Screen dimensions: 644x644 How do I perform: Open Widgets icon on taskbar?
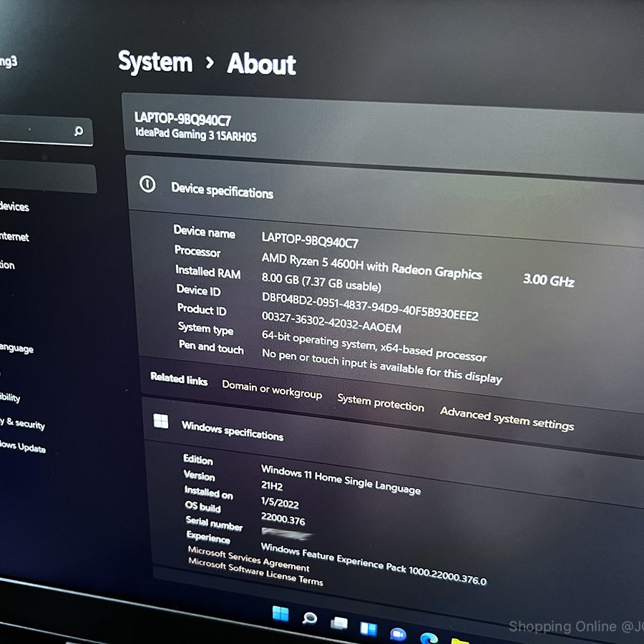[369, 628]
